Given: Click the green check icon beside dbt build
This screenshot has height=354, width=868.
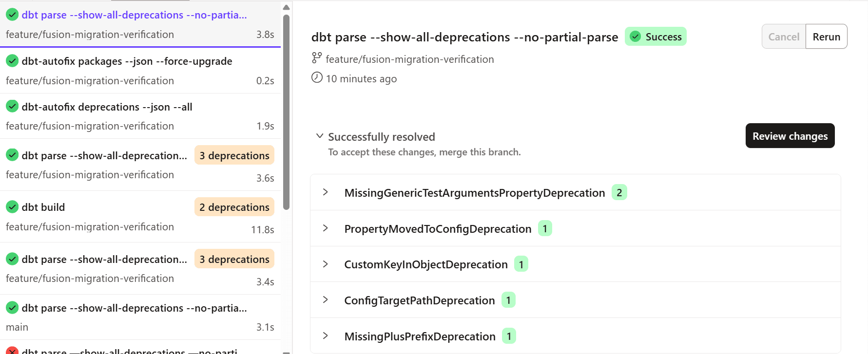Looking at the screenshot, I should coord(12,207).
